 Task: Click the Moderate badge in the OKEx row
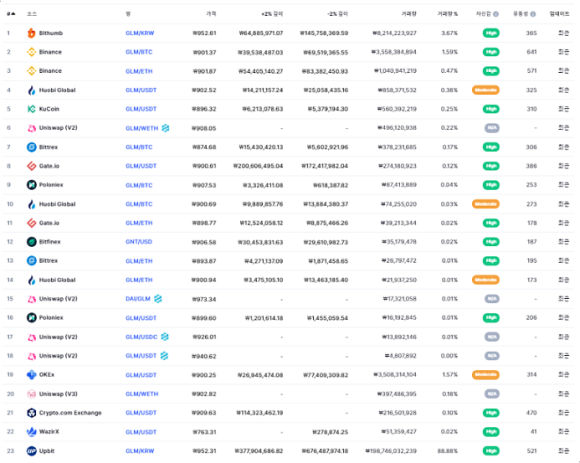[485, 375]
